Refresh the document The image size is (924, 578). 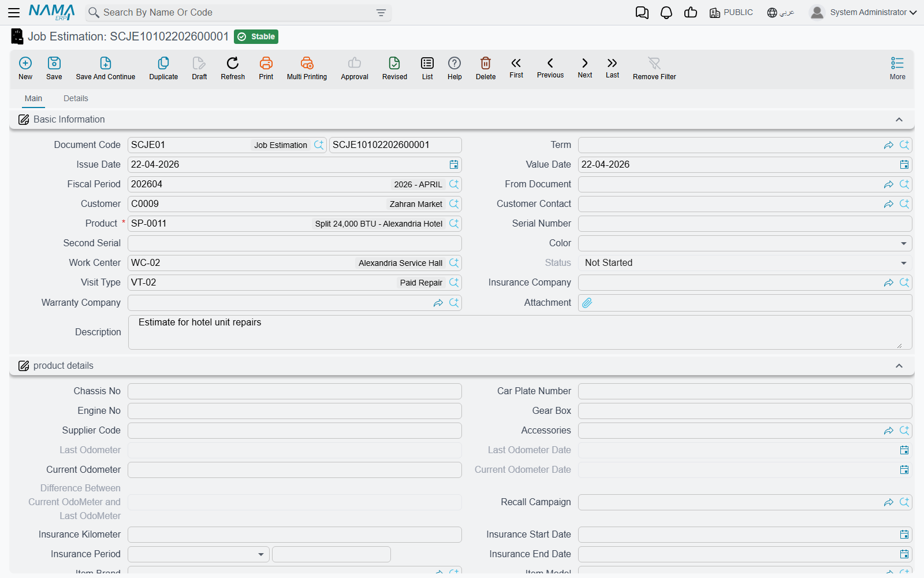(233, 68)
